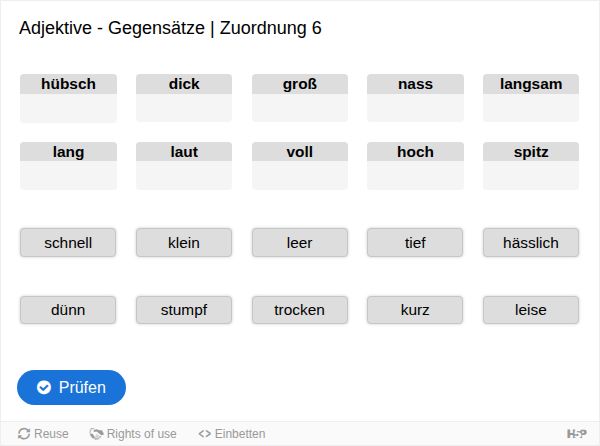Viewport: 600px width, 446px height.
Task: Select the draggable word hässlich
Action: click(531, 243)
